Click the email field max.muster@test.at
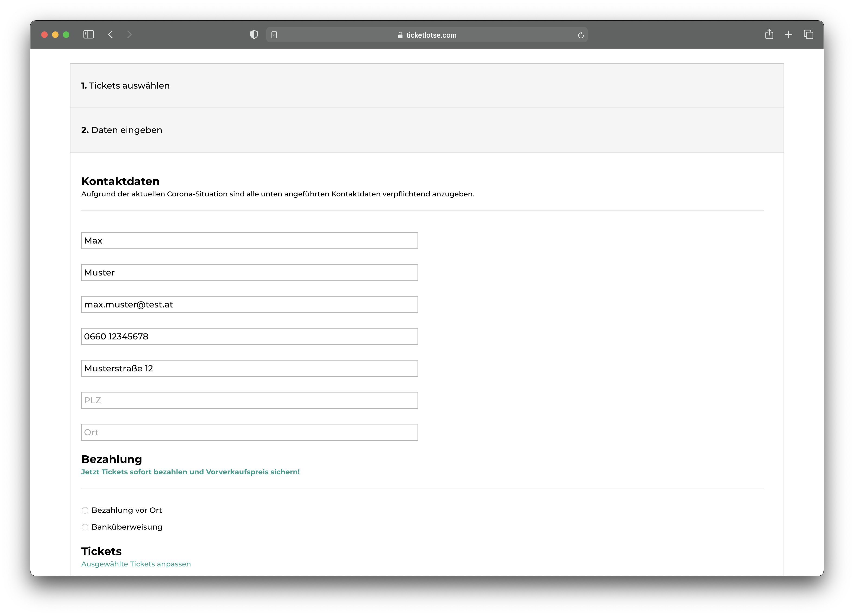The width and height of the screenshot is (854, 616). coord(249,304)
